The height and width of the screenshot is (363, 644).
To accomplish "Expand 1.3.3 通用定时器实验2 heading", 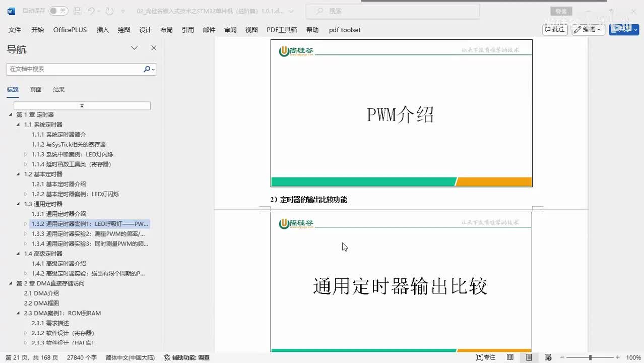I will (26, 233).
